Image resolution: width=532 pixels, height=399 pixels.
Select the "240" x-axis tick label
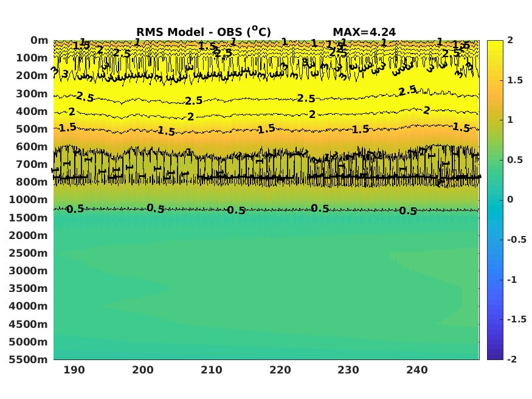pyautogui.click(x=417, y=370)
